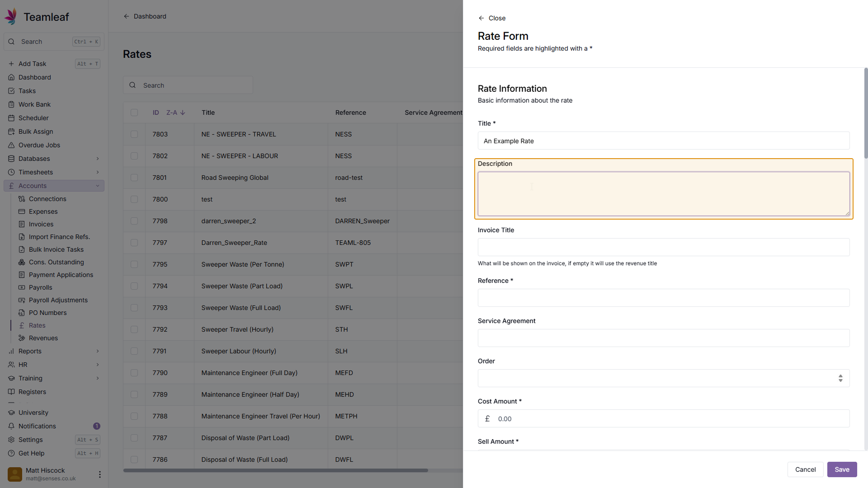Click the Overdue Jobs warning triangle icon

[11, 145]
